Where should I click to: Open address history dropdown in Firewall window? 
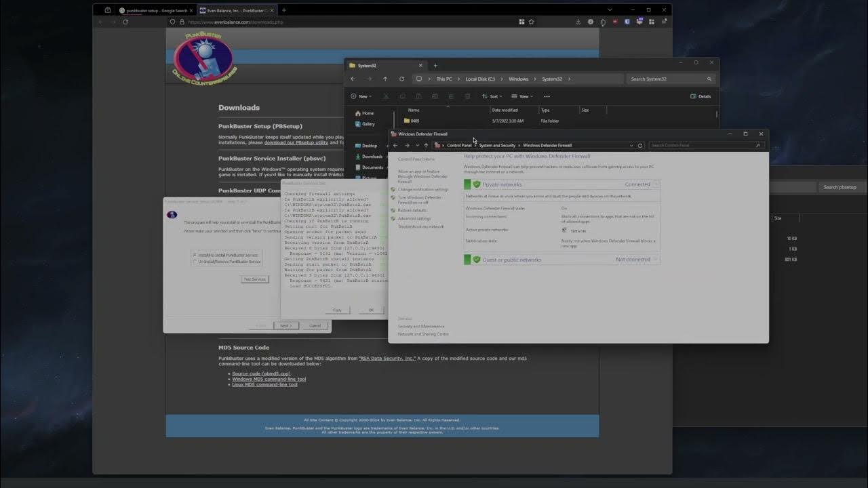click(631, 145)
